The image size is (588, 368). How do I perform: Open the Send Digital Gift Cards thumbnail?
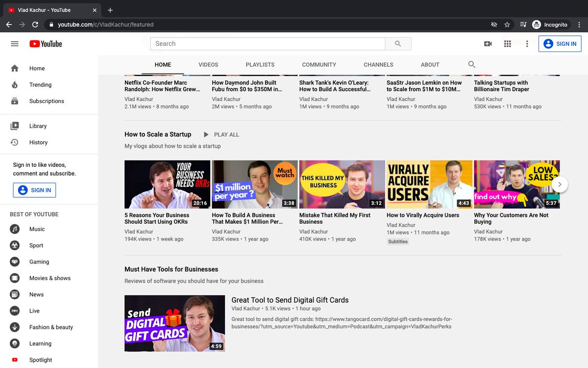coord(174,323)
